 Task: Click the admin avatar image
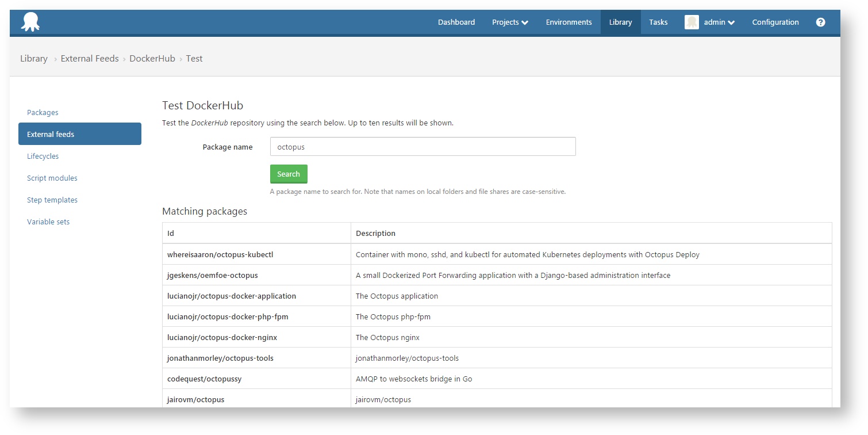point(692,22)
